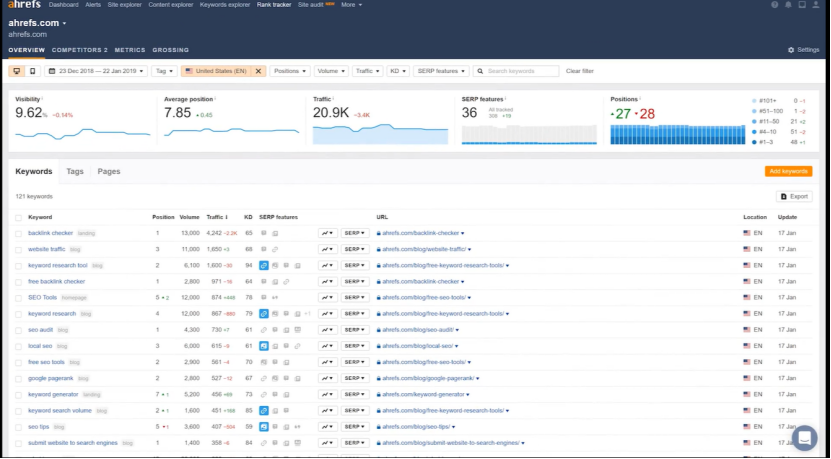Show history chart for backlink checker row
The height and width of the screenshot is (459, 831).
328,233
